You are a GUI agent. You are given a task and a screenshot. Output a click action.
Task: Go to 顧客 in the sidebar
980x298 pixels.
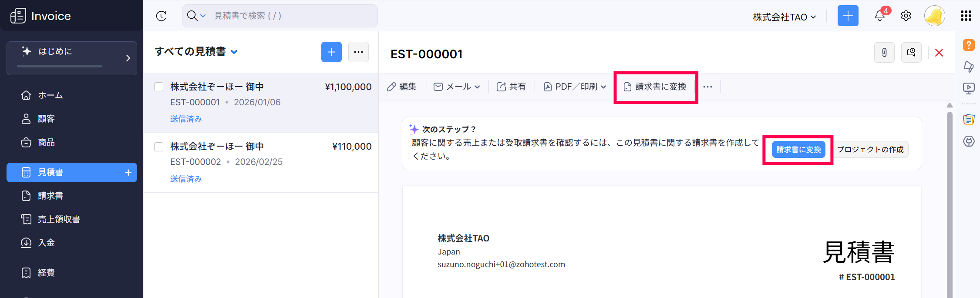coord(46,119)
